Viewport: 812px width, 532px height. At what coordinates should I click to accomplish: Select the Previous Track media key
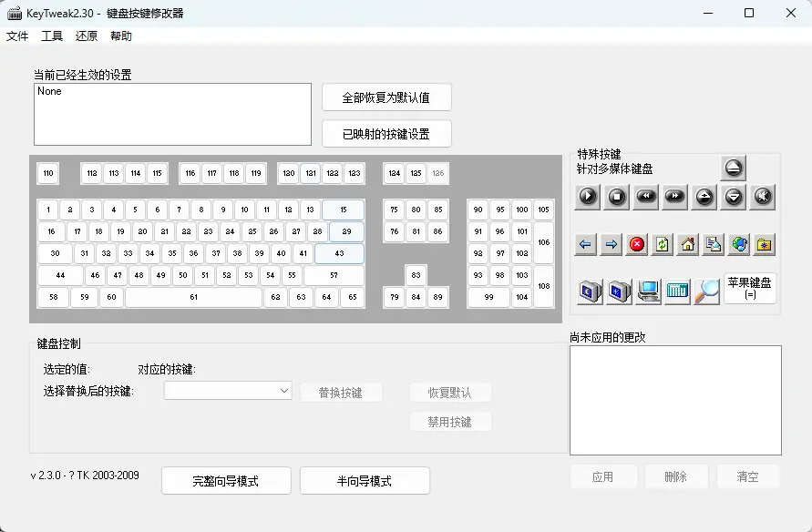(646, 197)
